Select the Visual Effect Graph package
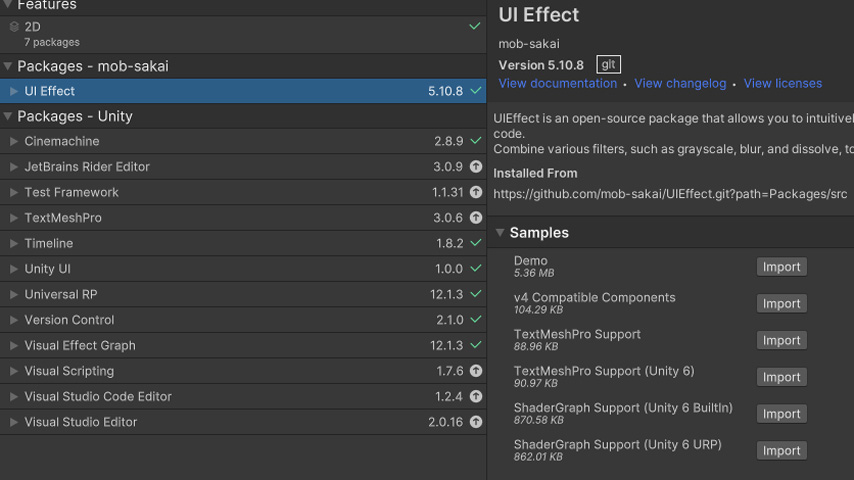Image resolution: width=854 pixels, height=480 pixels. [x=243, y=345]
